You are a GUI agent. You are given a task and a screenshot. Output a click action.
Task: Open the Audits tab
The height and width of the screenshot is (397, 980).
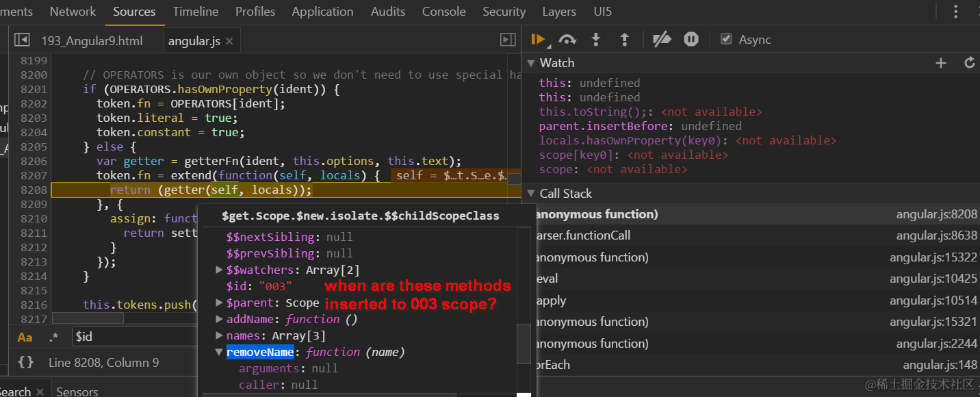[388, 12]
